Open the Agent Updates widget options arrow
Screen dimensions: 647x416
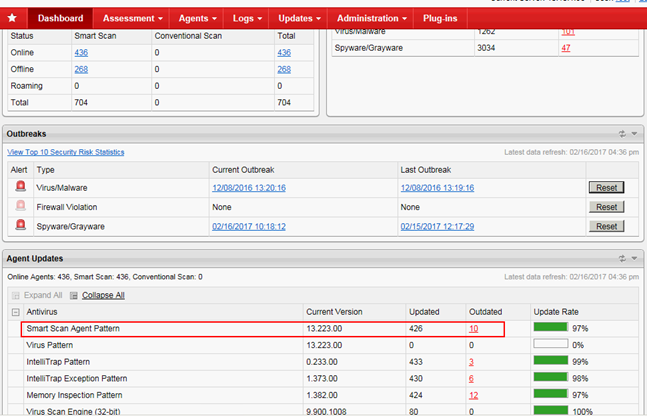coord(634,258)
